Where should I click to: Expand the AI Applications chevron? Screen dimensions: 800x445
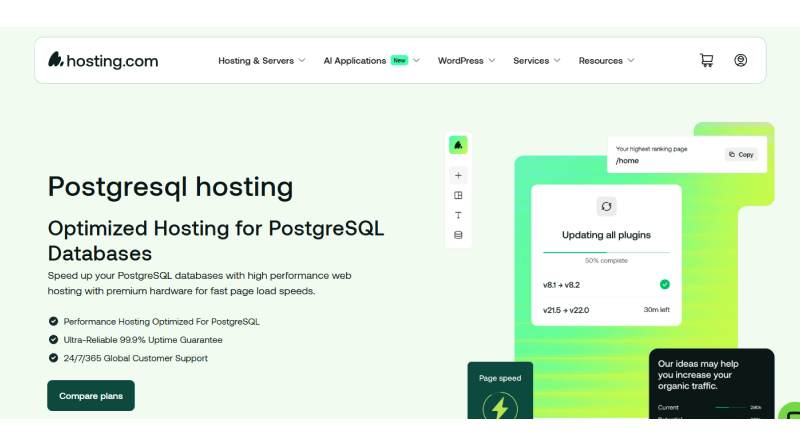(x=416, y=61)
